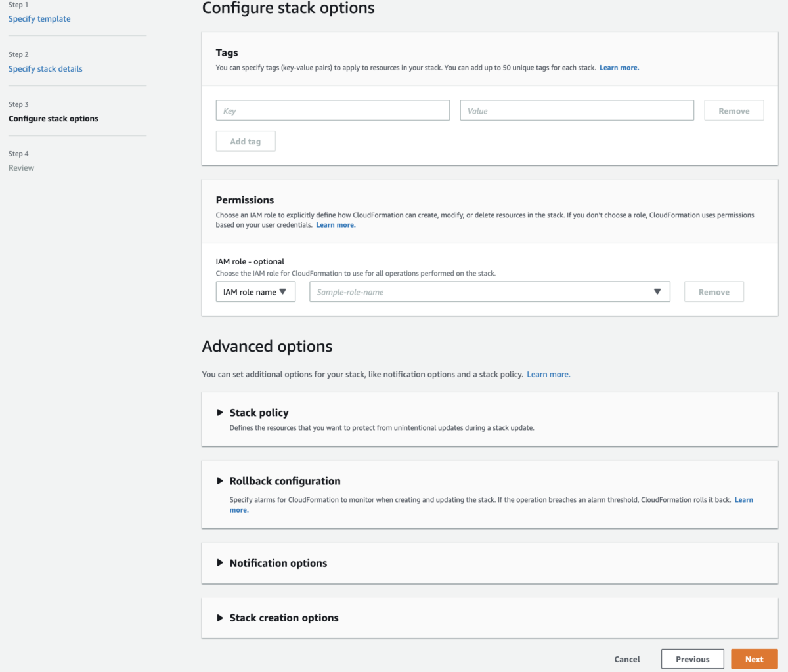This screenshot has width=788, height=672.
Task: Open the Sample-role-name dropdown
Action: pyautogui.click(x=490, y=292)
